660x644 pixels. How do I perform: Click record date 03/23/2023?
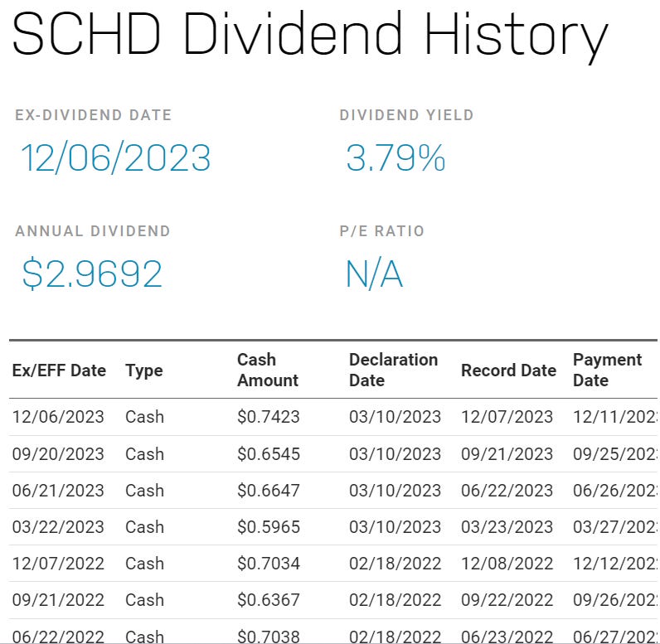point(507,527)
